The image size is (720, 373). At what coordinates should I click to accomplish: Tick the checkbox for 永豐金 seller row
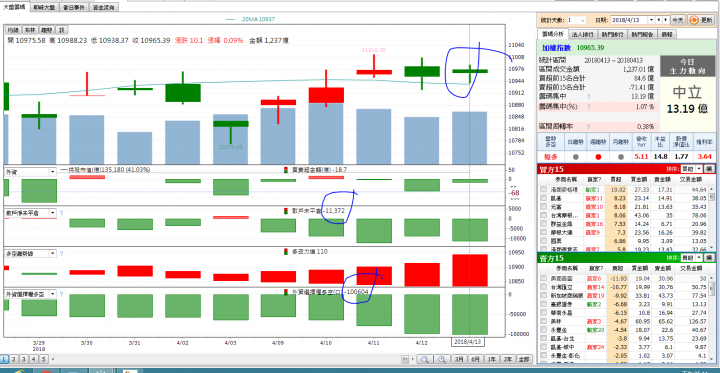pos(543,329)
